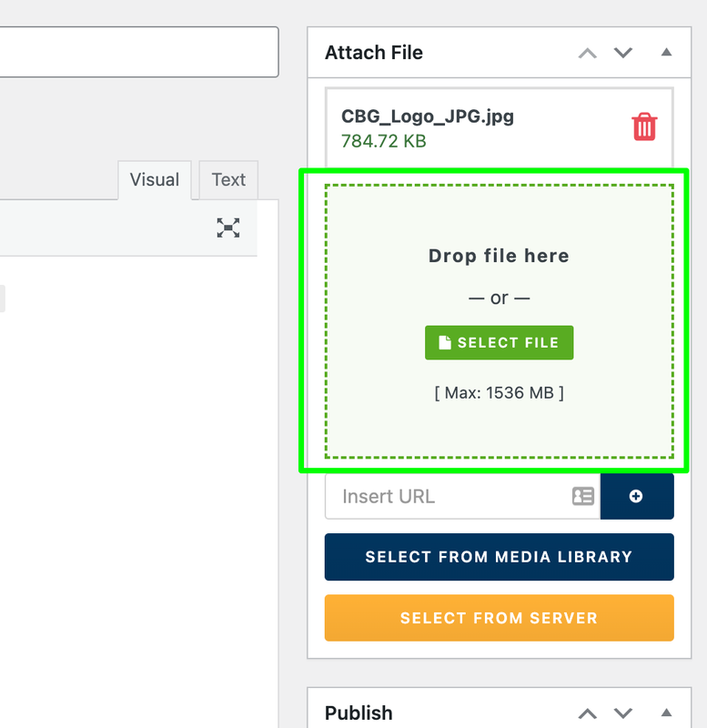Click SELECT FROM SERVER button
707x728 pixels.
point(499,618)
